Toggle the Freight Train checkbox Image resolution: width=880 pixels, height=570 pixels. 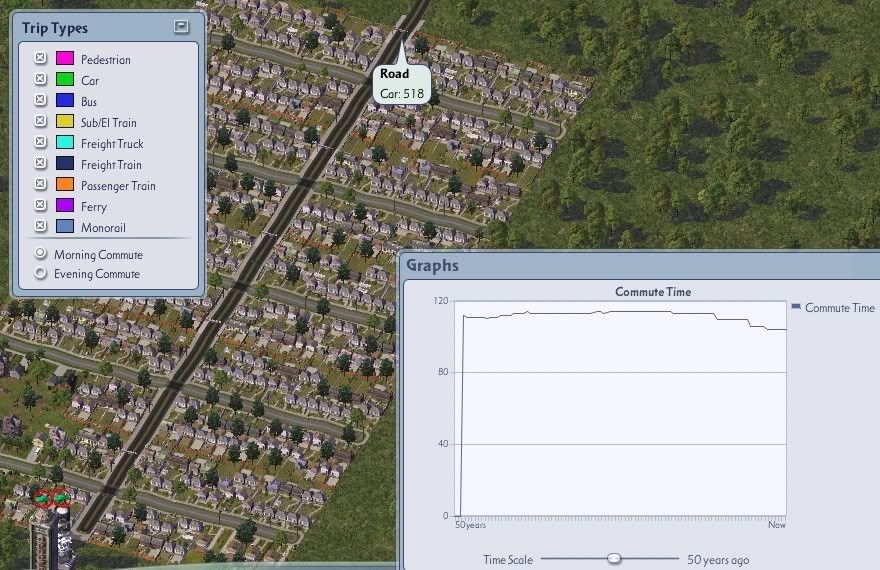[40, 163]
